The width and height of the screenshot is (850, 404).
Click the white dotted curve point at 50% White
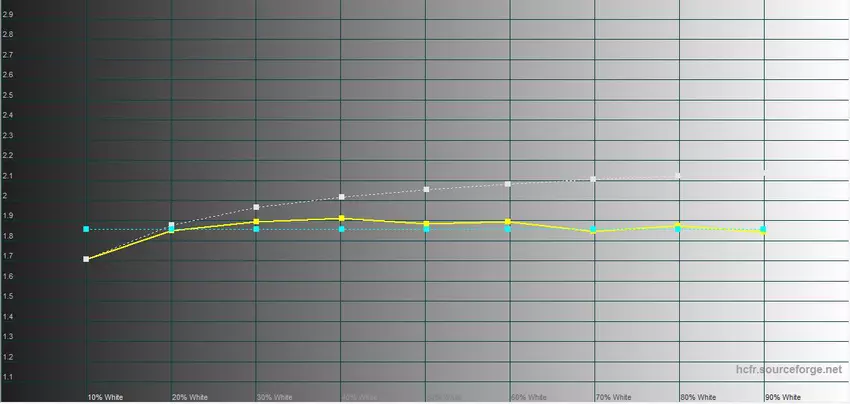[x=427, y=189]
